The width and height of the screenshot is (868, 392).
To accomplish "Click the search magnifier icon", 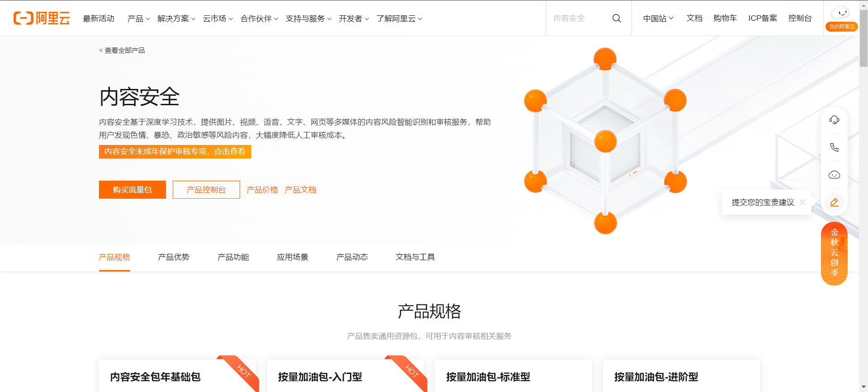I will 617,18.
